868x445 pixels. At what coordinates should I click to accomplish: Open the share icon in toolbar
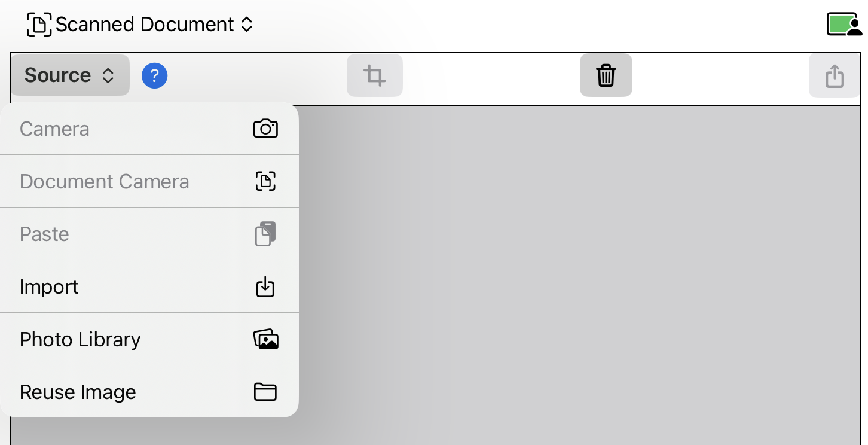point(835,76)
